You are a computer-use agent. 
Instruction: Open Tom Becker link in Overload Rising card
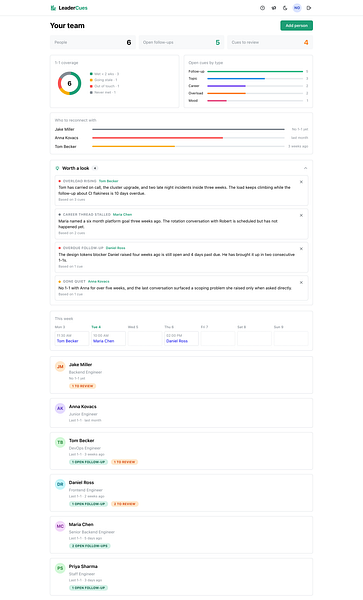click(x=109, y=181)
